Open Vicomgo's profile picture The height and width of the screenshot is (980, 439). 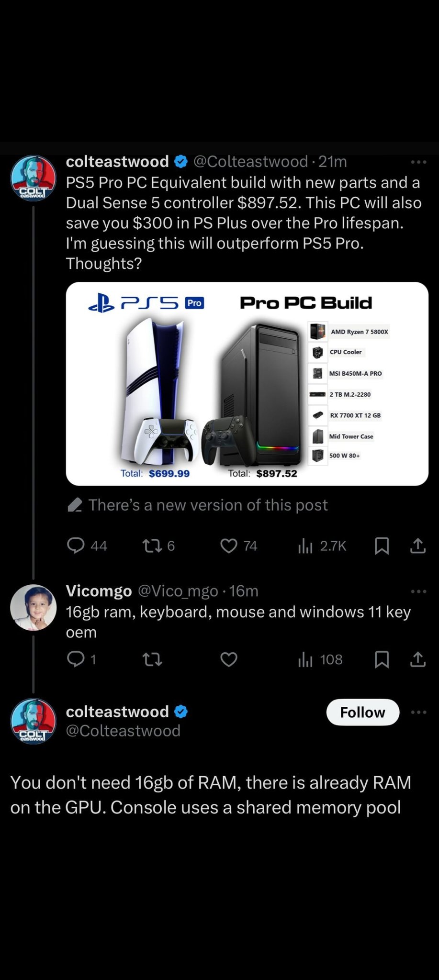pyautogui.click(x=34, y=607)
